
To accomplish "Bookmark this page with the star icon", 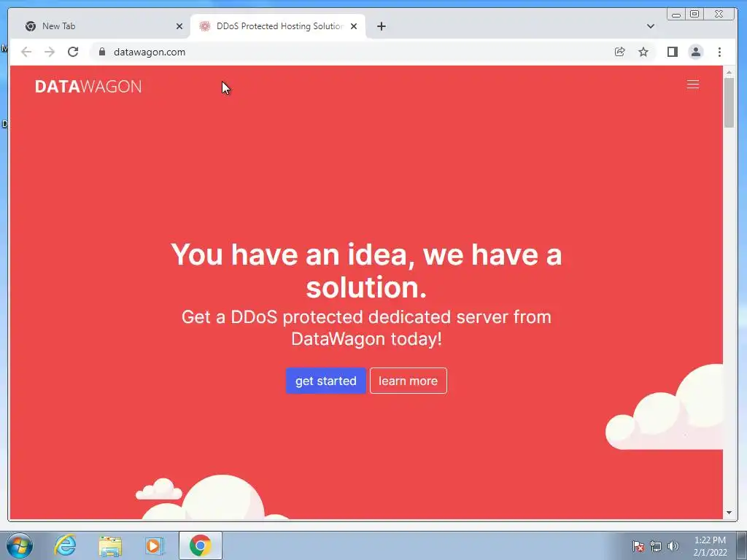I will [643, 52].
